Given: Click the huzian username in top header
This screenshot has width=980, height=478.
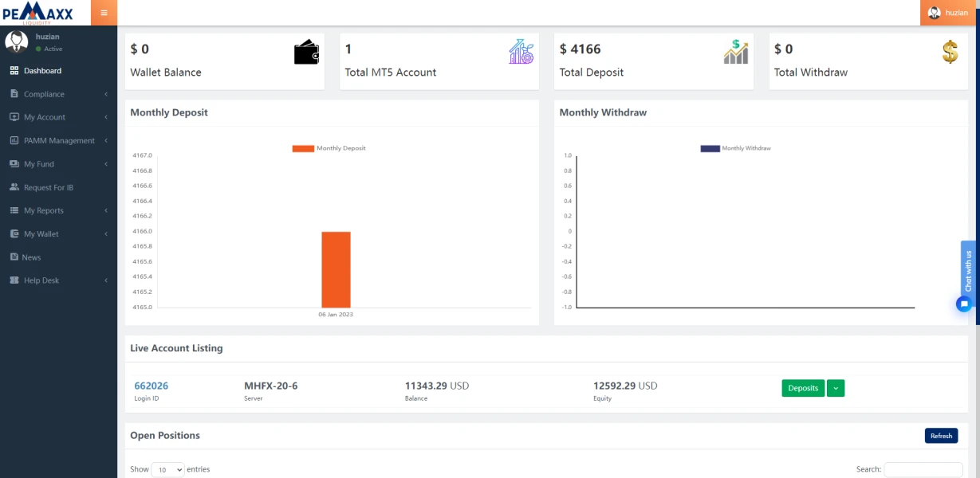Looking at the screenshot, I should [x=957, y=13].
